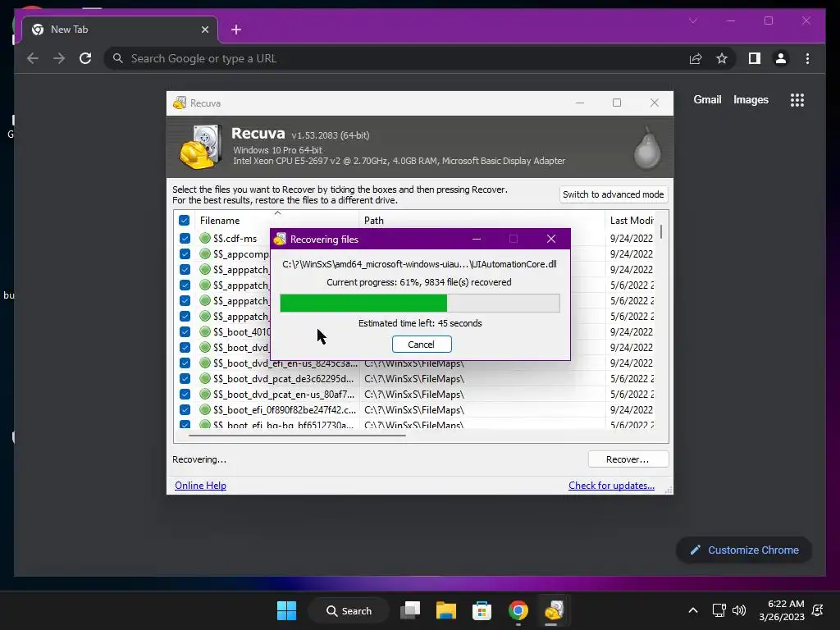Sort list by Last Modified column header

click(632, 220)
